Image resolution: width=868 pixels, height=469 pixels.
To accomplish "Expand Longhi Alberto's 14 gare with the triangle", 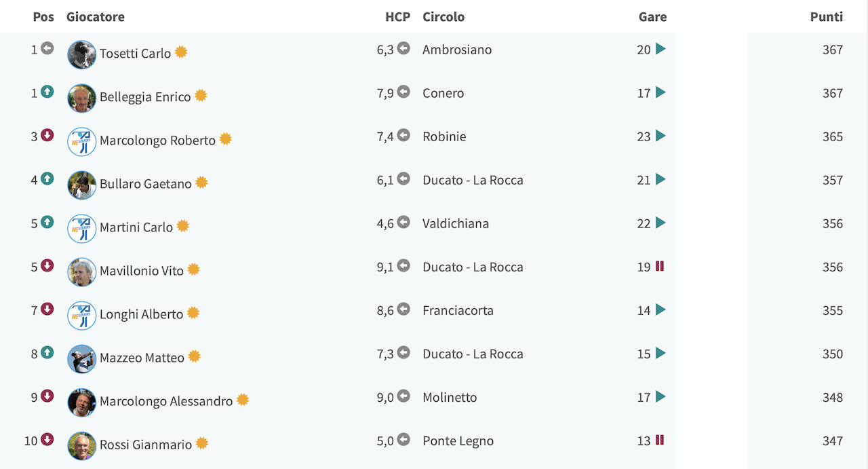I will (660, 309).
